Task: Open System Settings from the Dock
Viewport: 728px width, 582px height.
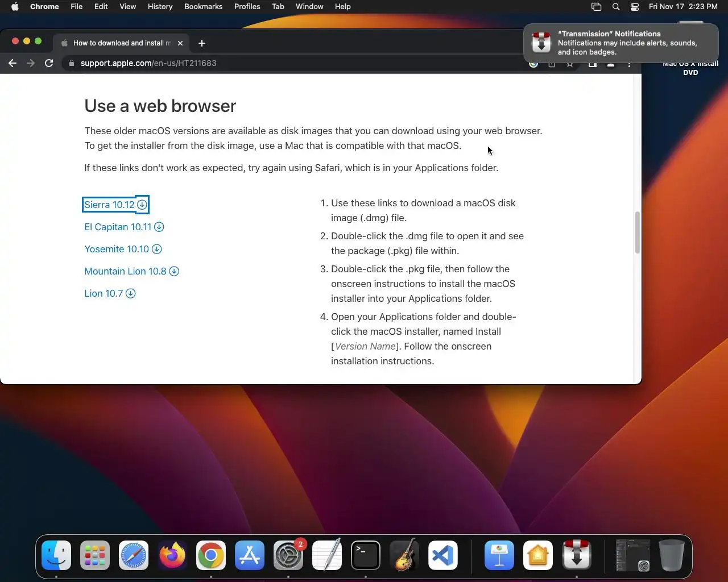Action: 288,555
